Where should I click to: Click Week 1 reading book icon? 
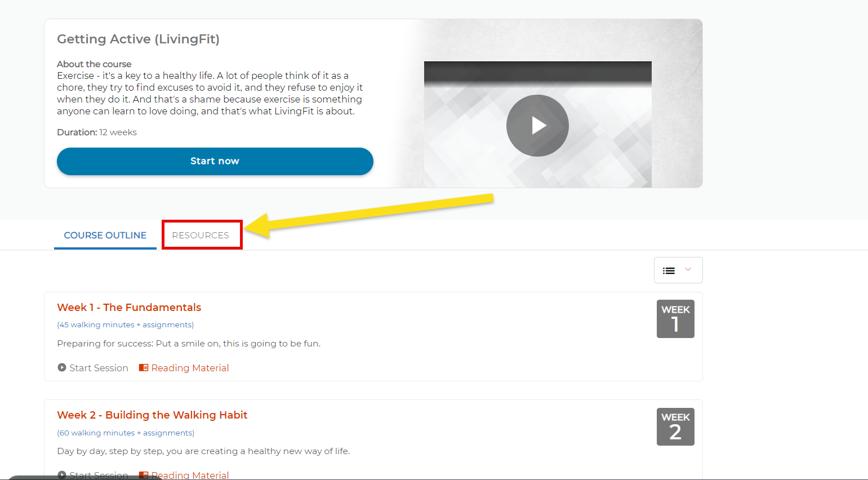click(144, 367)
